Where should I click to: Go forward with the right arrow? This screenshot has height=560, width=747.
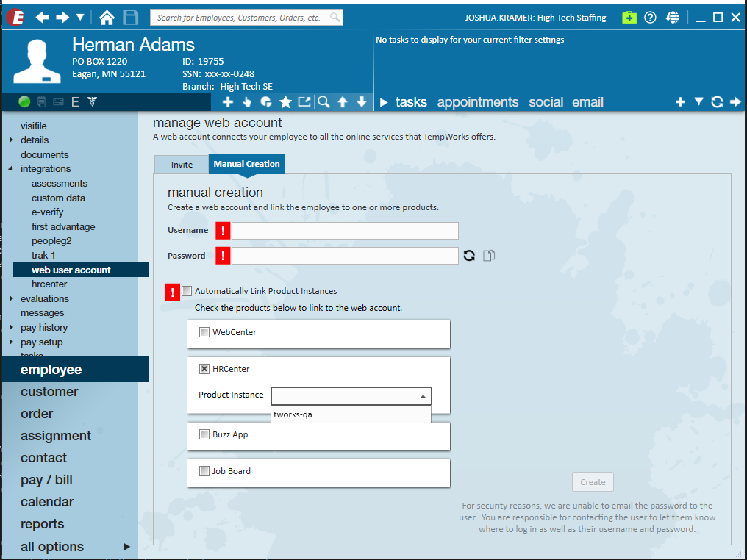tap(62, 18)
